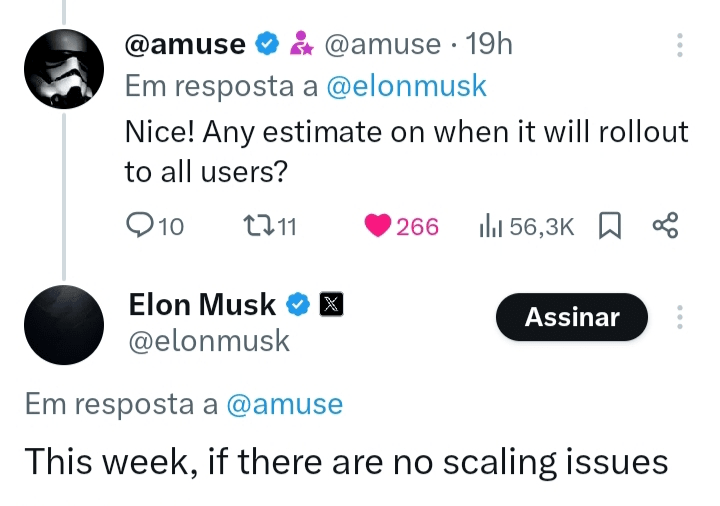Retweet the @amuse reply

click(257, 227)
